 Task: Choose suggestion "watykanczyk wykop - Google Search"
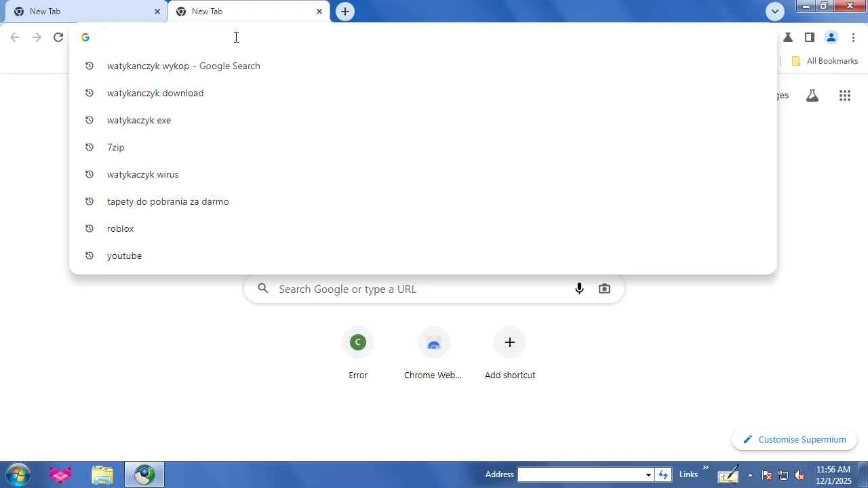pos(423,66)
